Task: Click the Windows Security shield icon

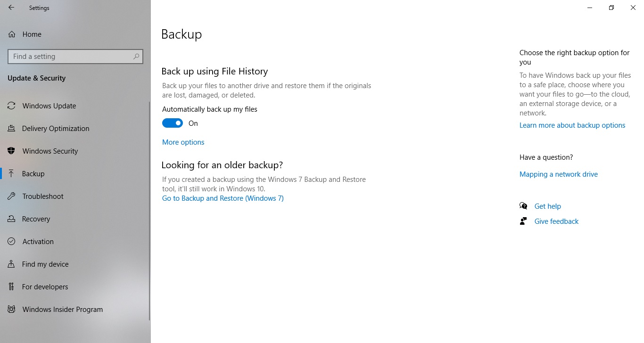Action: pos(12,151)
